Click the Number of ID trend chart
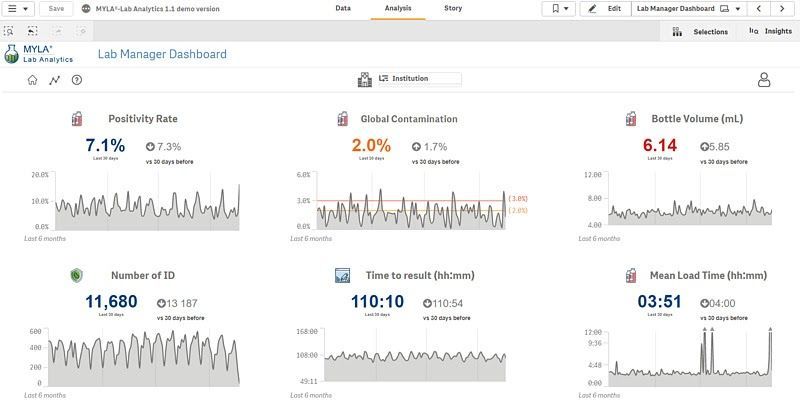The width and height of the screenshot is (800, 403). click(143, 358)
